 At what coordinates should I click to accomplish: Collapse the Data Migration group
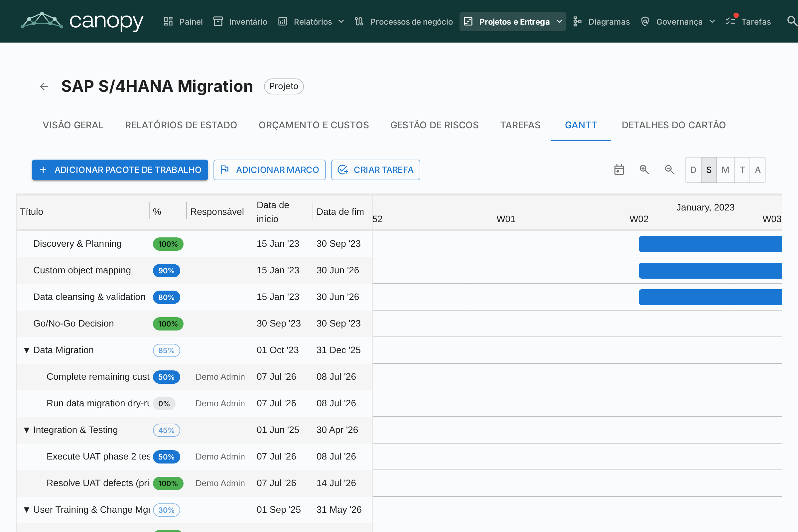(x=27, y=350)
